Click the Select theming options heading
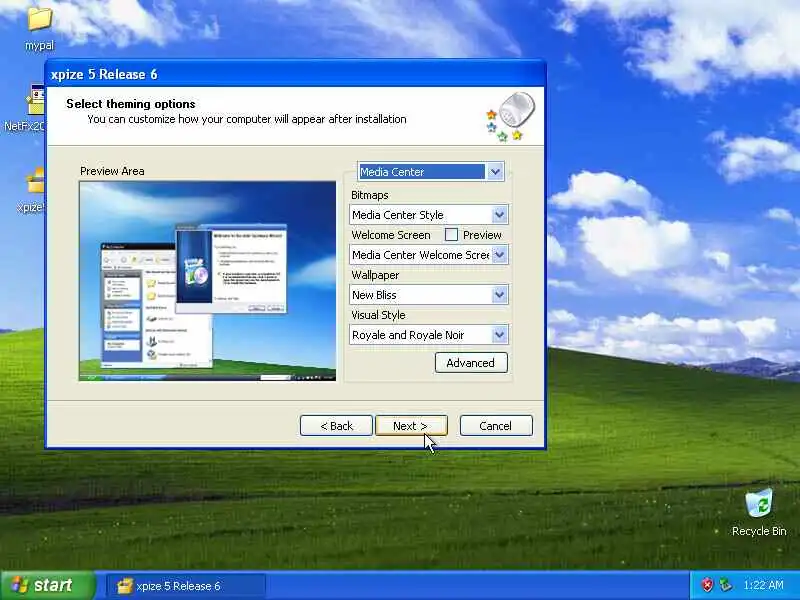The width and height of the screenshot is (800, 600). coord(131,104)
